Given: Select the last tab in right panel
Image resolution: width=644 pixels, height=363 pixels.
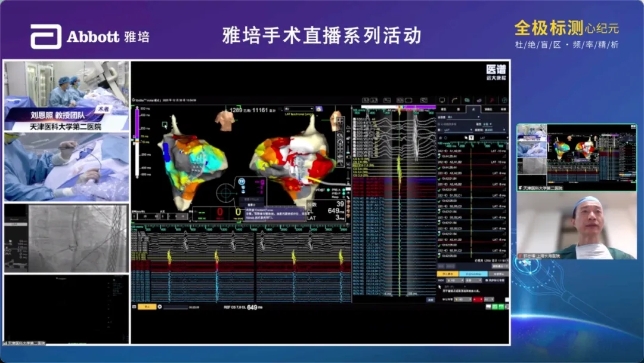Looking at the screenshot, I should (502, 109).
